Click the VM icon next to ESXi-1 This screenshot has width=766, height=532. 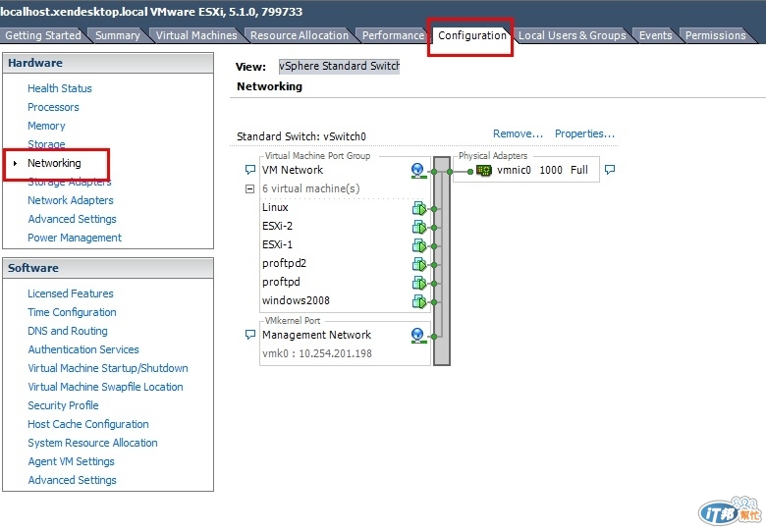(x=419, y=245)
